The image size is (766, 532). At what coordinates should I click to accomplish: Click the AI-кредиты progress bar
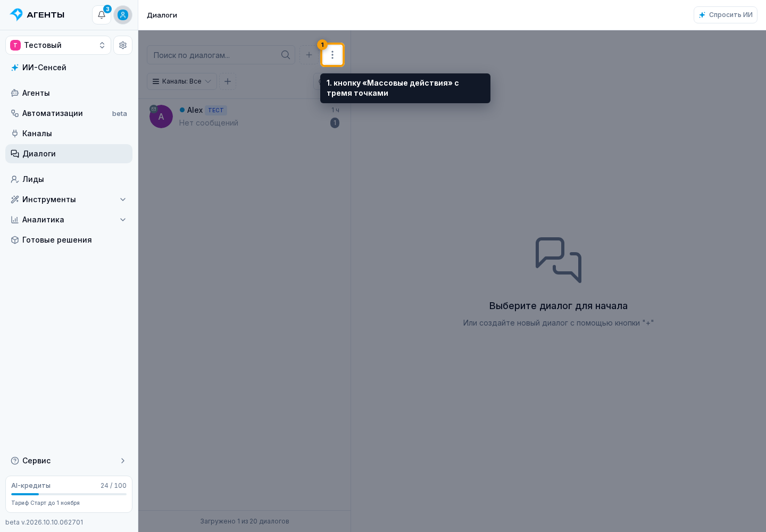pos(69,494)
